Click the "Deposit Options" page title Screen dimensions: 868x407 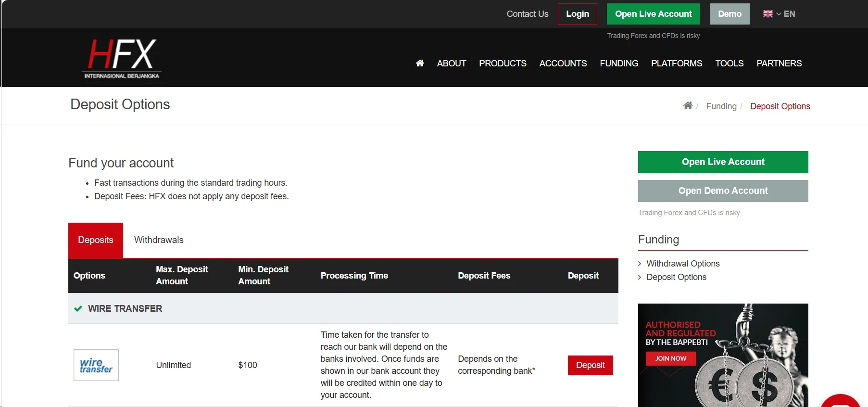[120, 104]
